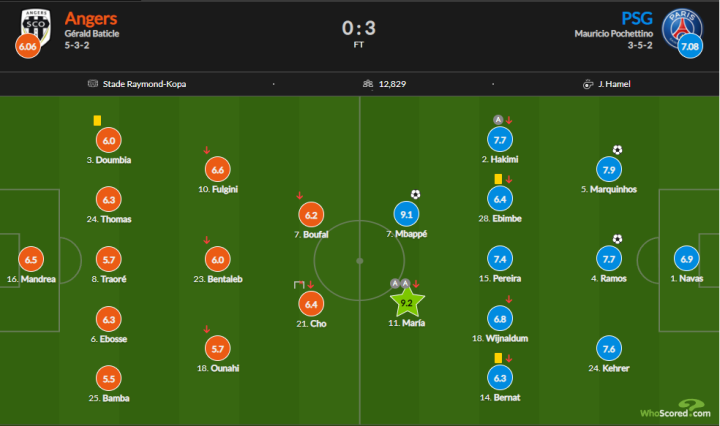Click Bernat's yellow card icon
Viewport: 720px width, 426px height.
[x=498, y=358]
